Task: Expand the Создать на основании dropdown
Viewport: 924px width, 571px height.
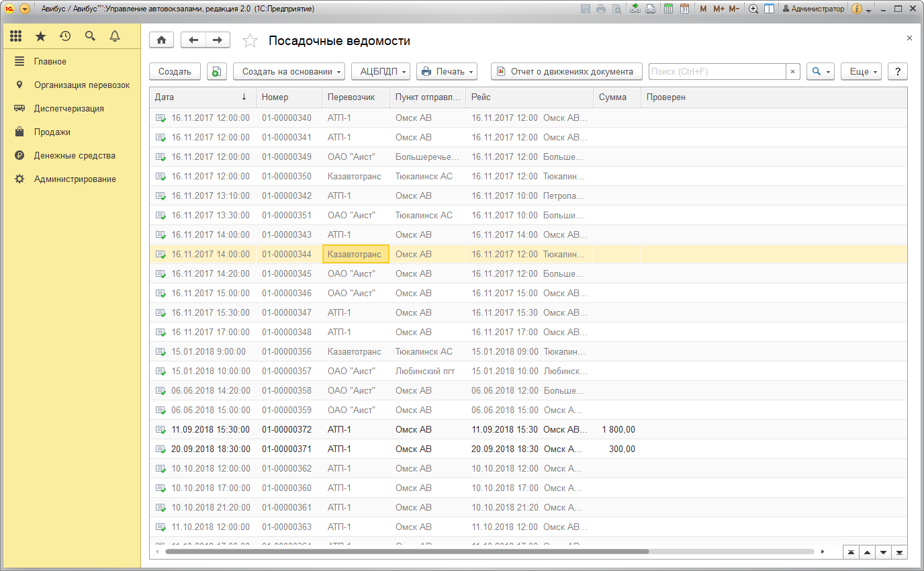Action: pyautogui.click(x=289, y=72)
